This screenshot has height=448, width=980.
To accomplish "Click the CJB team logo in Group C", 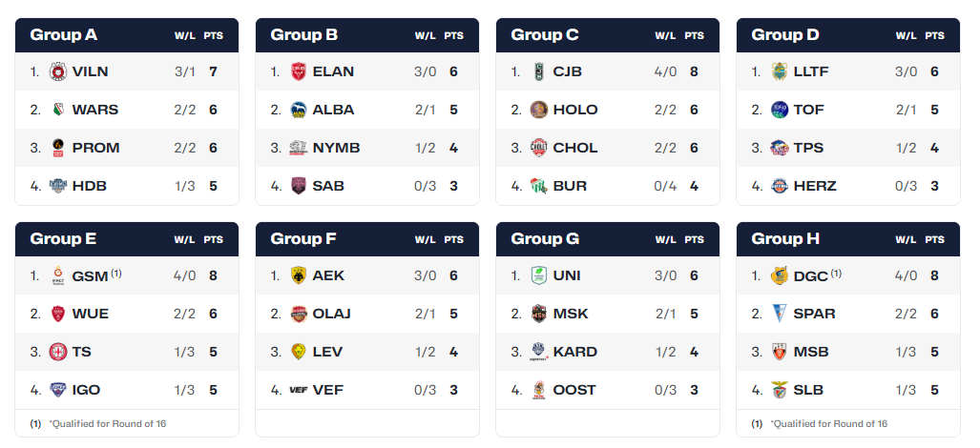I will (x=539, y=71).
